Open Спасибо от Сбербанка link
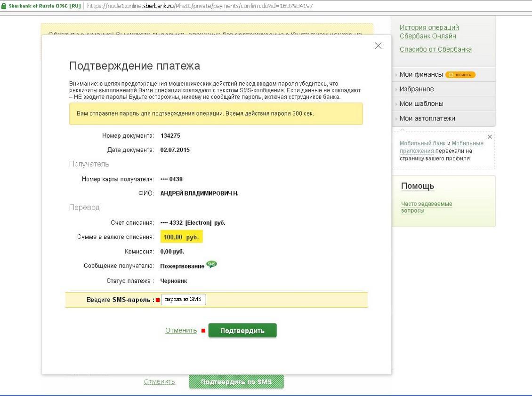The height and width of the screenshot is (396, 532). [435, 49]
